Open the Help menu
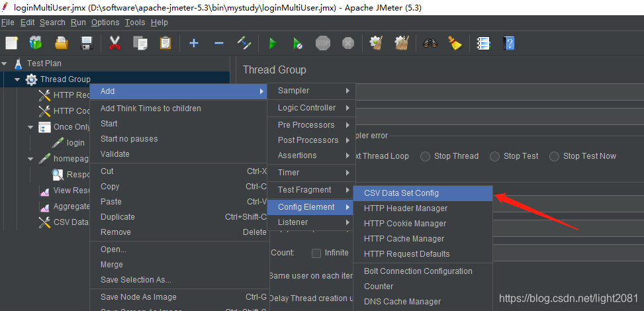This screenshot has height=311, width=644. 160,22
